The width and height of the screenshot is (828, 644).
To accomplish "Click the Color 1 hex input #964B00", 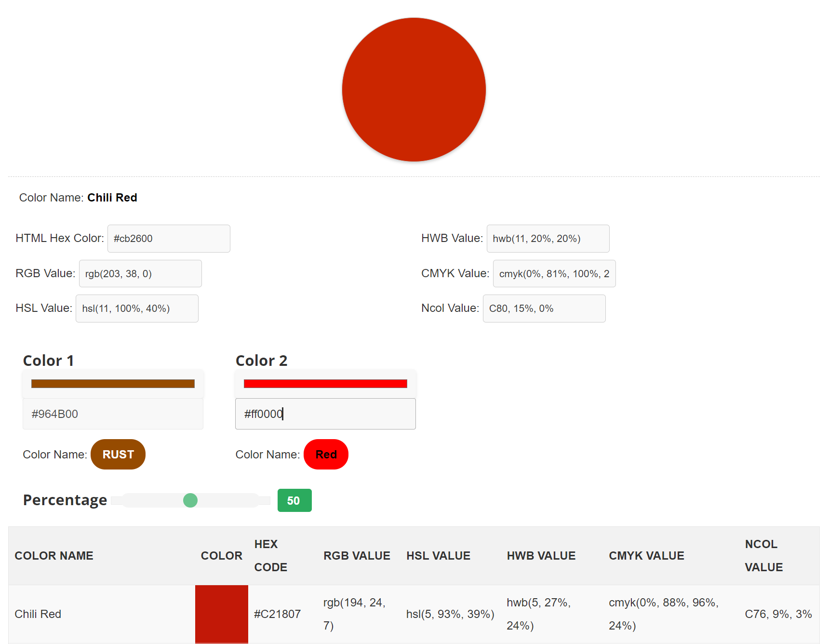I will 113,414.
